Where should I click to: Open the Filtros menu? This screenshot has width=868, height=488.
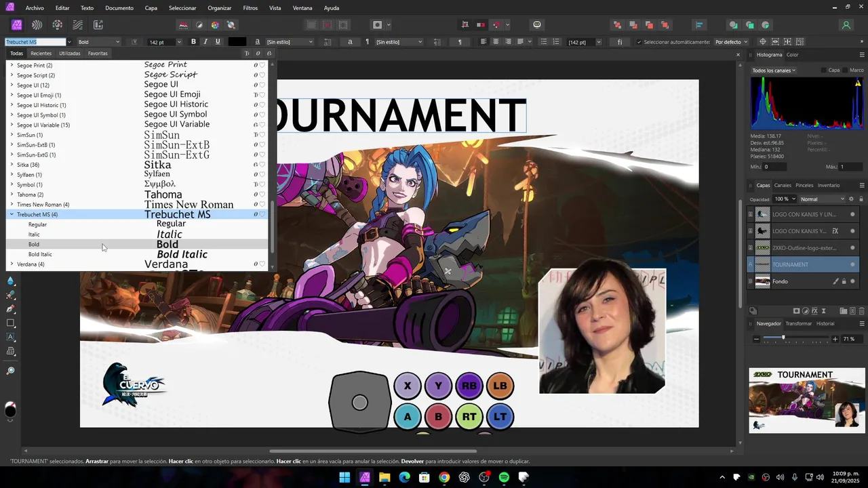point(250,8)
